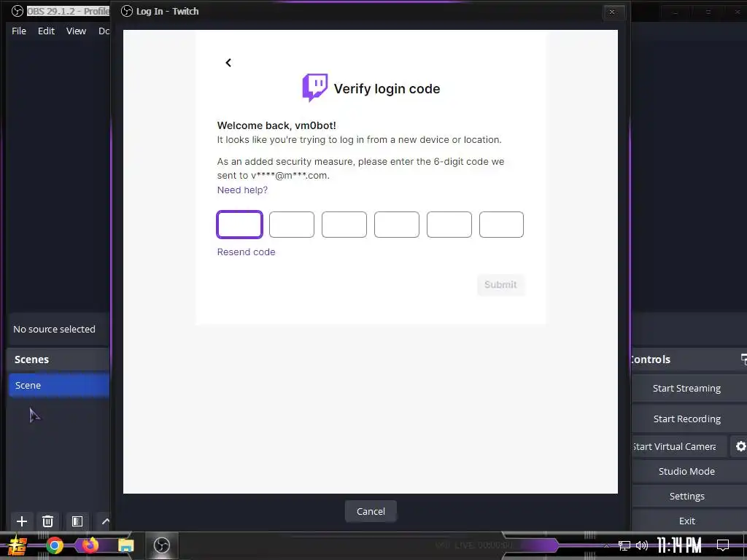
Task: Open virtual camera settings gear icon
Action: coord(740,447)
